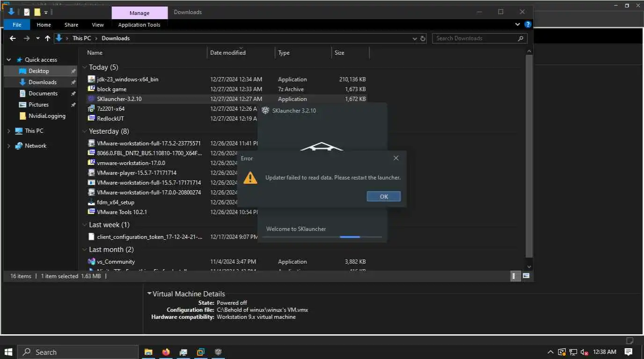Screen dimensions: 644x359
Task: Select the client_configuration_token file icon
Action: pyautogui.click(x=92, y=237)
